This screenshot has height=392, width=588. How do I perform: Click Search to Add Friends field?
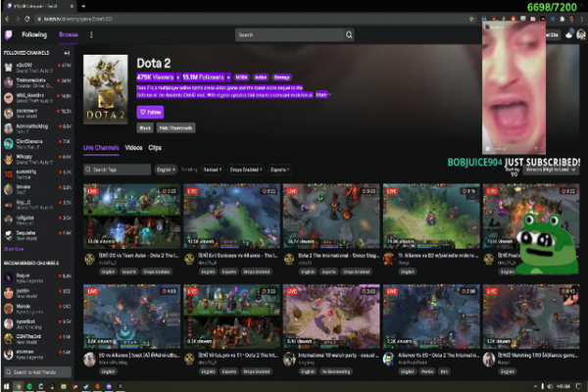38,372
